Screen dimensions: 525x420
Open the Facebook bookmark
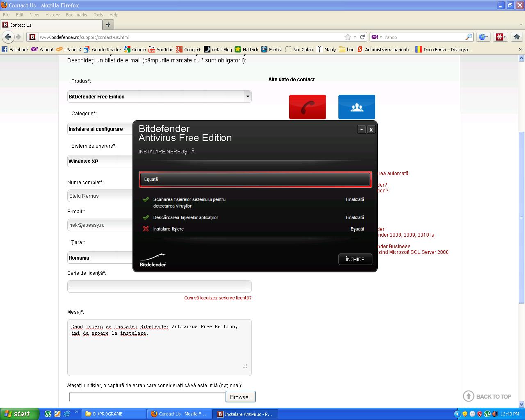click(x=15, y=49)
